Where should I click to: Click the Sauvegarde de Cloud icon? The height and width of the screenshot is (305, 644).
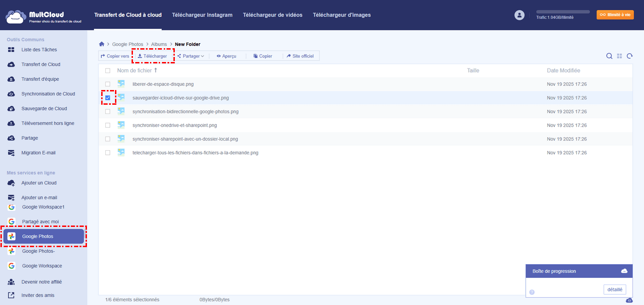click(11, 108)
